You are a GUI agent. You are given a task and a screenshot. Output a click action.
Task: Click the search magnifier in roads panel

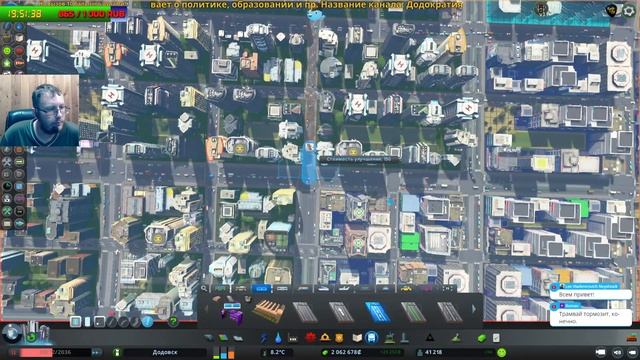[204, 289]
